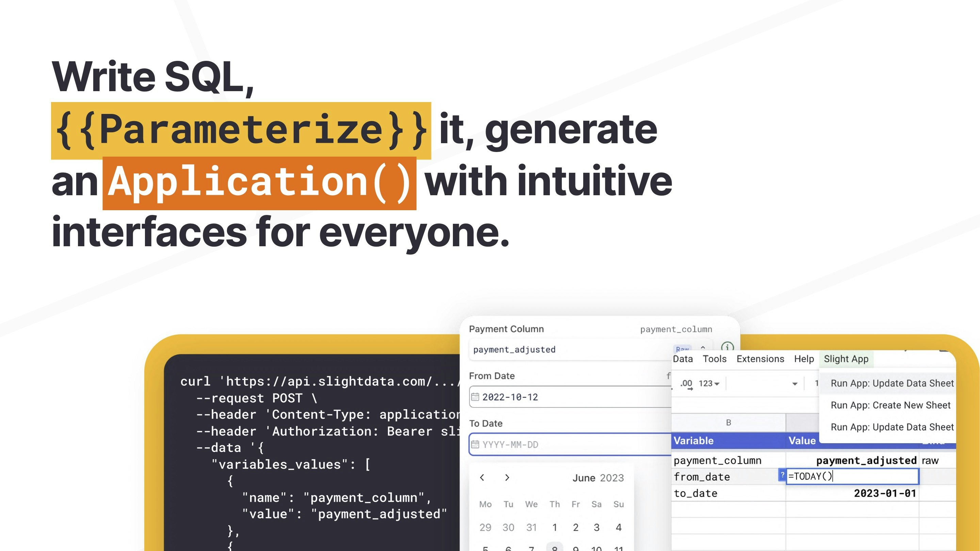Click the payment_column variable cell
980x551 pixels.
(x=729, y=461)
